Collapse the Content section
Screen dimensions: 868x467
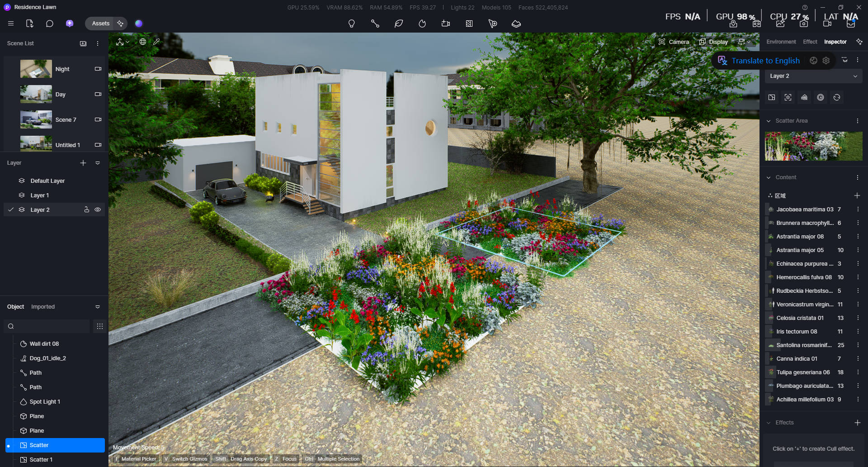pos(769,177)
